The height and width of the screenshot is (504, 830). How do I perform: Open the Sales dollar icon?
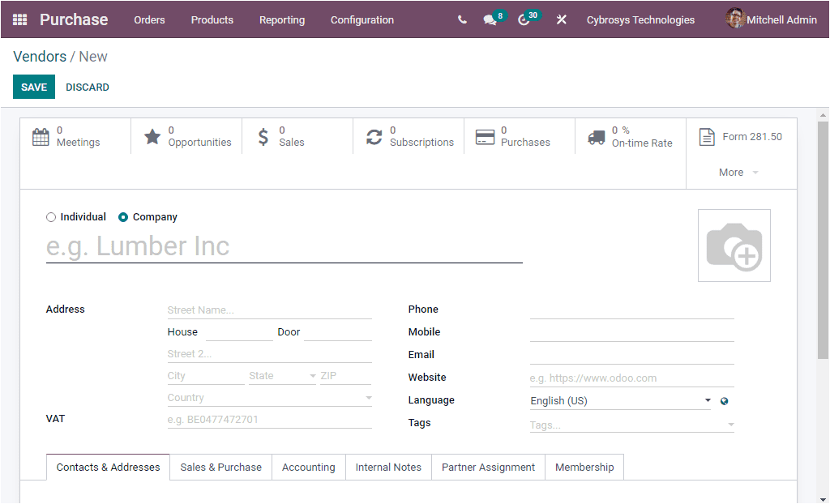[263, 136]
